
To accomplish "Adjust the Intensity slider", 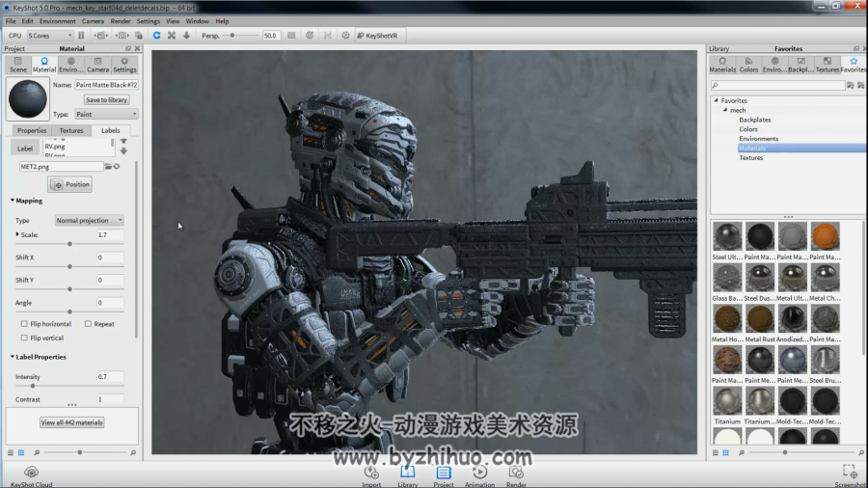I will [33, 386].
